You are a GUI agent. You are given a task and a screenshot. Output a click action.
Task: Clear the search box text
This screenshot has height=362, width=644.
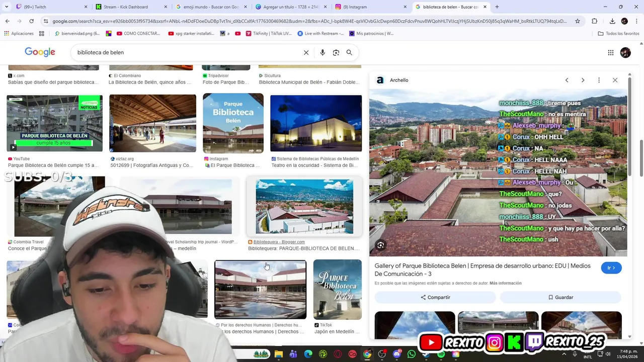(306, 52)
